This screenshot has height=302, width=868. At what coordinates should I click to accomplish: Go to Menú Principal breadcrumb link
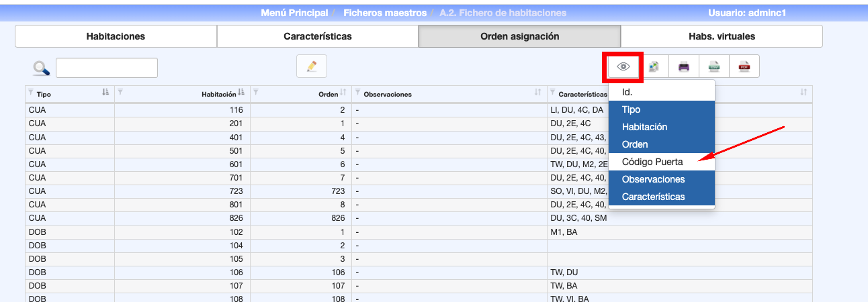pyautogui.click(x=294, y=13)
